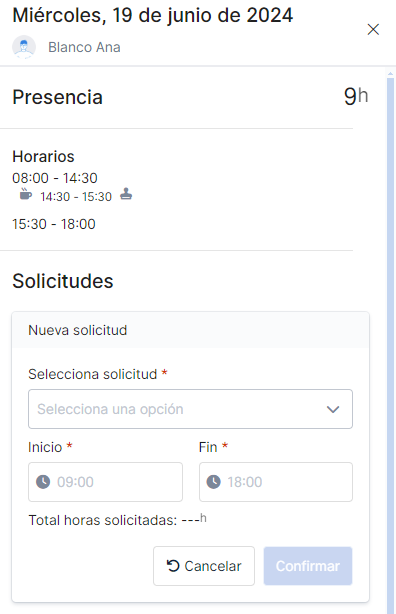Cancel the new request
The image size is (396, 614).
click(204, 566)
